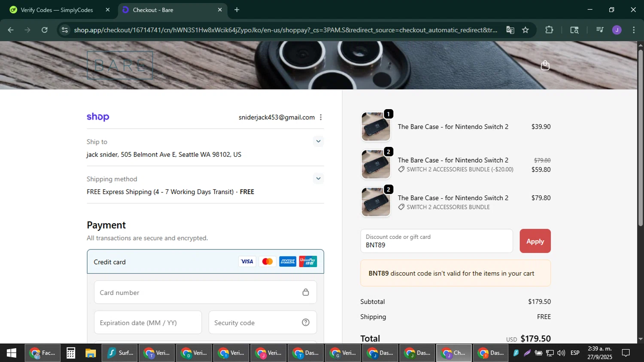Click the strikethrough $79.80 price
Image resolution: width=644 pixels, height=362 pixels.
[x=542, y=160]
